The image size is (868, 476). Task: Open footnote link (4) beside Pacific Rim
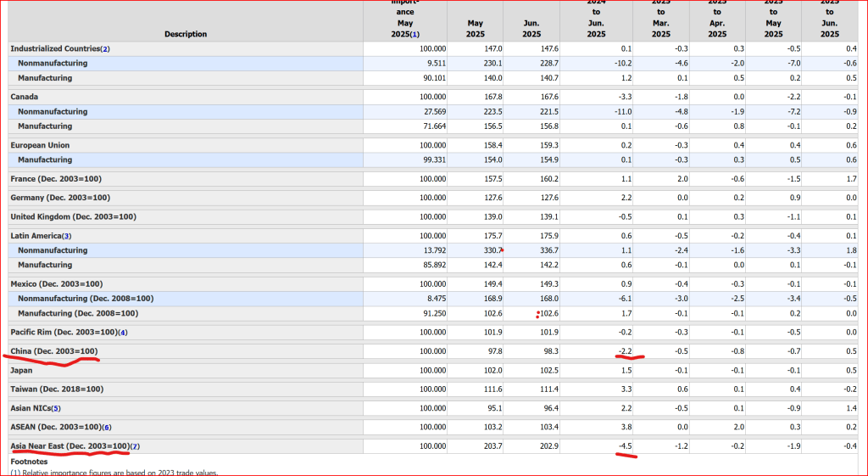123,333
